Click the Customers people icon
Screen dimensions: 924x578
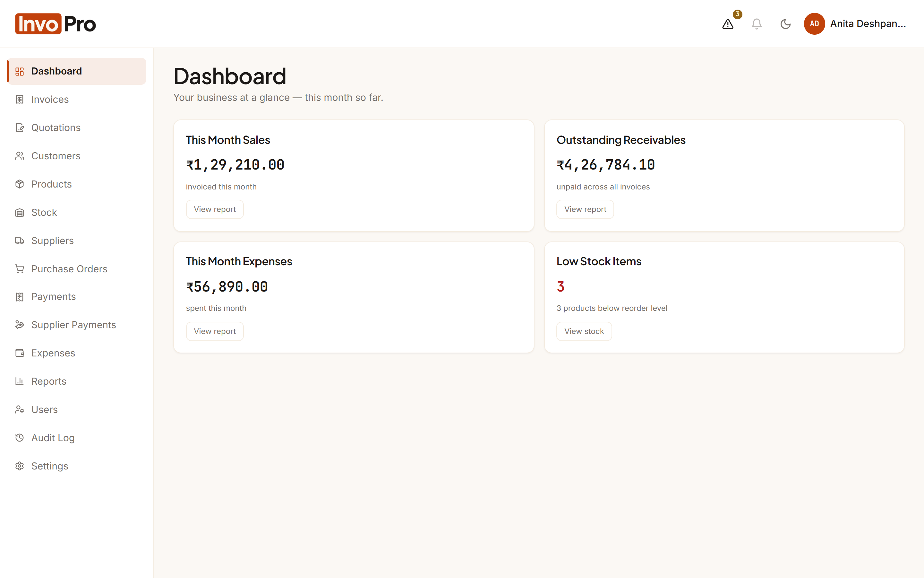click(x=20, y=156)
